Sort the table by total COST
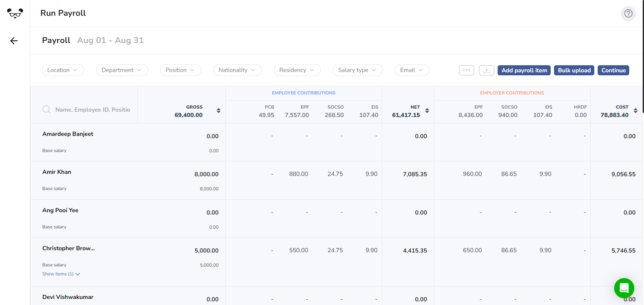The width and height of the screenshot is (644, 305). (x=635, y=111)
